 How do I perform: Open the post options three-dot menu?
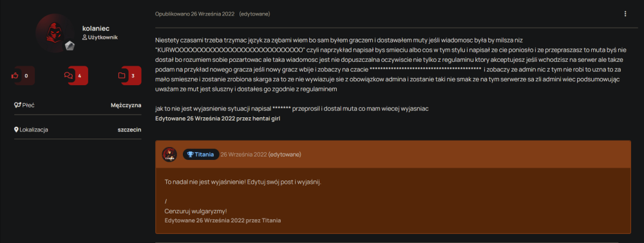[625, 14]
